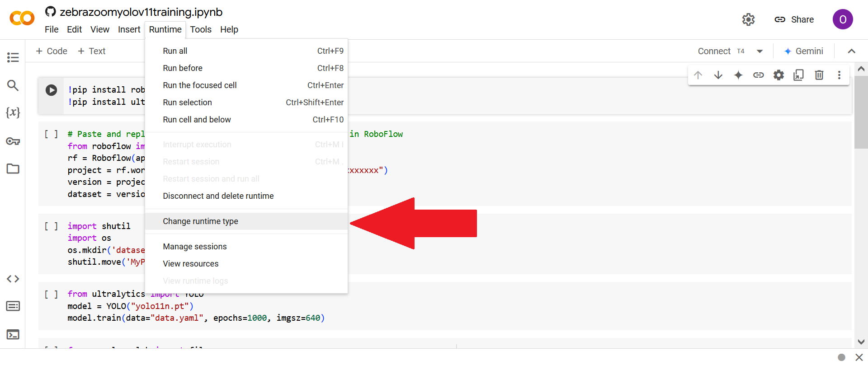The image size is (868, 365).
Task: Click scrollbar down arrow
Action: click(861, 342)
